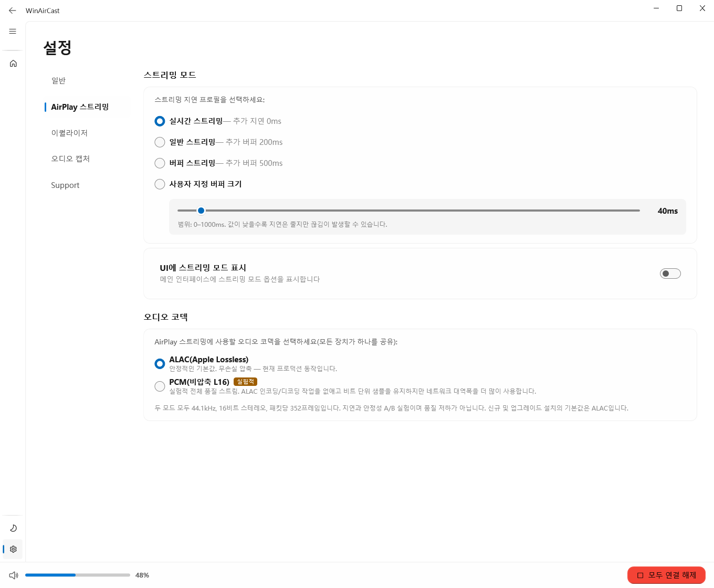Minimize the WinAirCast window

point(656,8)
